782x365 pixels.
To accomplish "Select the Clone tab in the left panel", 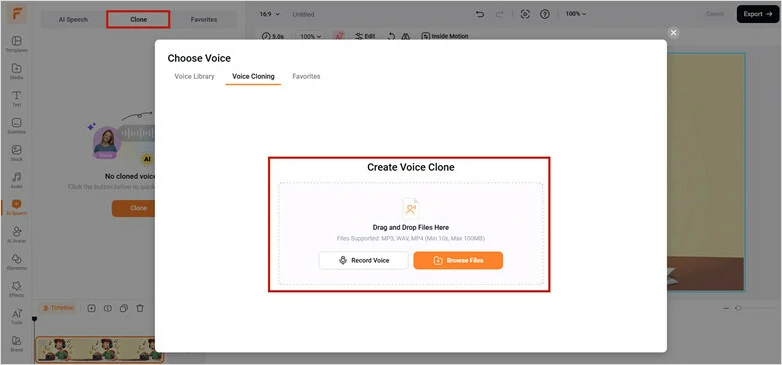I will click(139, 19).
